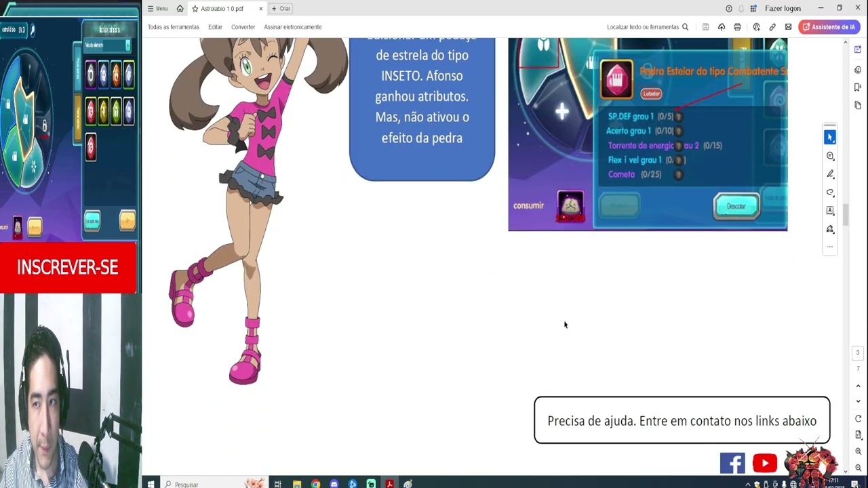
Task: Choose the add comment tool
Action: click(830, 156)
